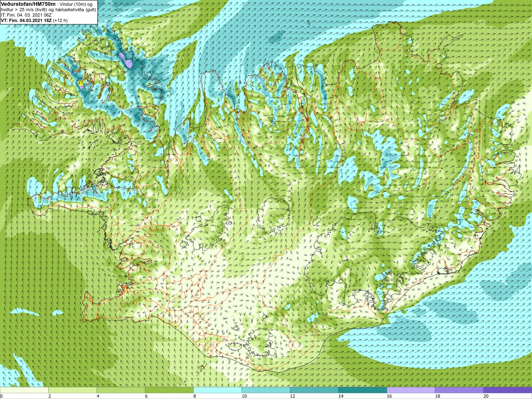Choose the dark teal 14–16 m/s legend swatch

click(x=362, y=390)
